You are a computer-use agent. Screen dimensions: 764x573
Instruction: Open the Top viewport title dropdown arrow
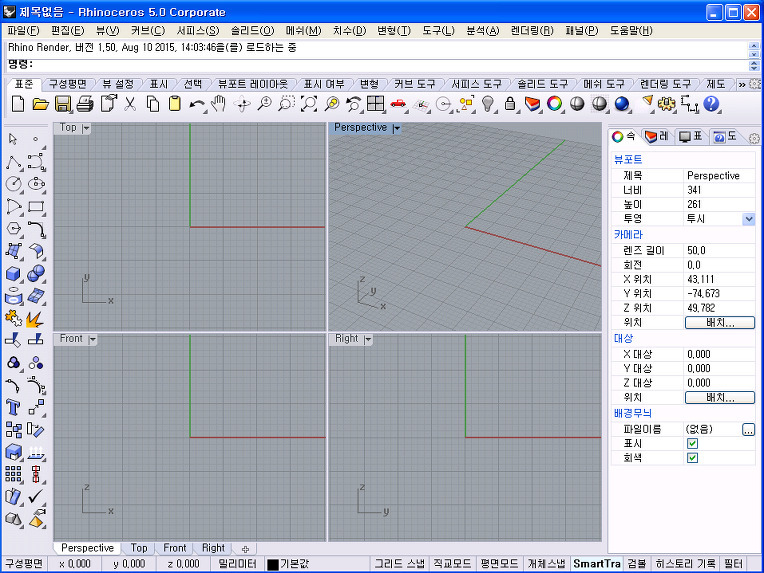(x=86, y=128)
